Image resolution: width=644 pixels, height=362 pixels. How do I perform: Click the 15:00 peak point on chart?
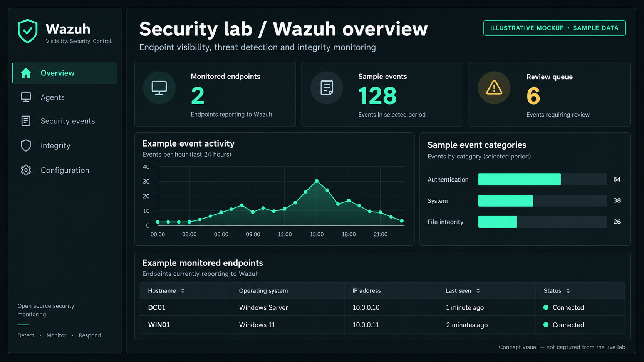[317, 181]
